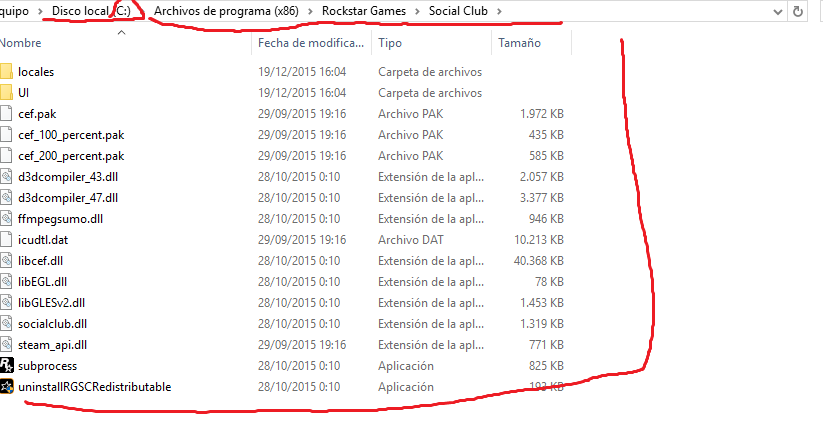Click the Aplicación type of uninstallRGSCRedistributable
Image resolution: width=823 pixels, height=431 pixels.
coord(406,387)
